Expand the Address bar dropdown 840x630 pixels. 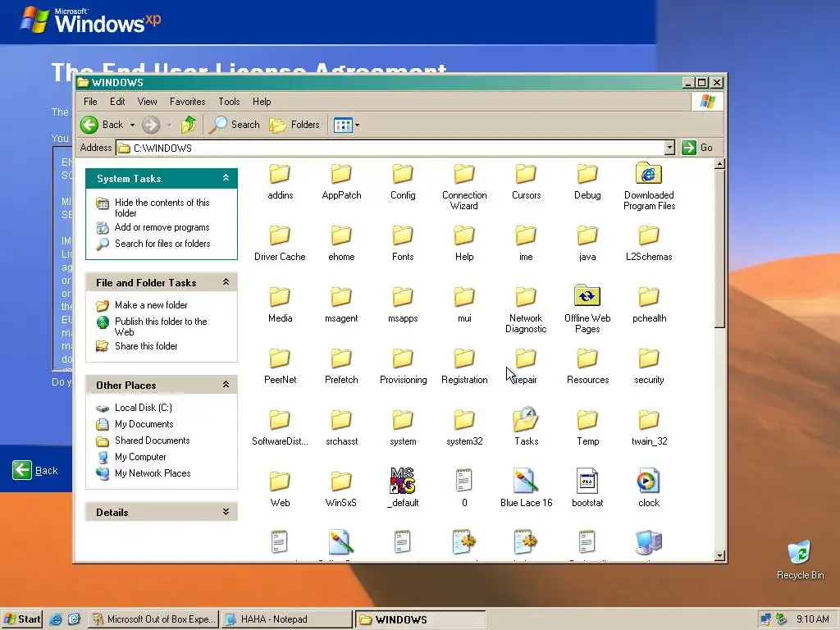coord(669,148)
